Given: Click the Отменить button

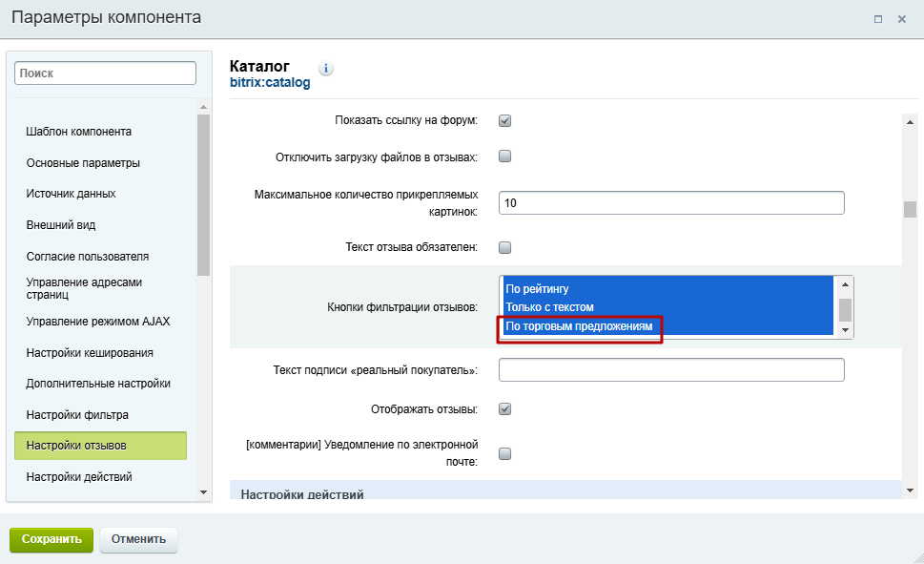Looking at the screenshot, I should pyautogui.click(x=138, y=539).
